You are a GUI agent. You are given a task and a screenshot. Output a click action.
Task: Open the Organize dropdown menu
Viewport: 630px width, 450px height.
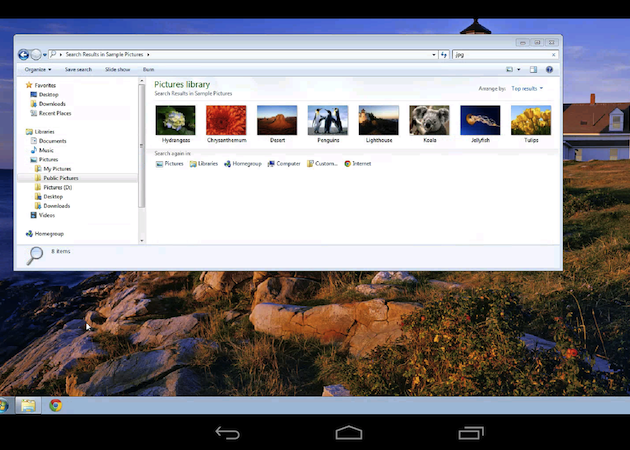[x=39, y=70]
